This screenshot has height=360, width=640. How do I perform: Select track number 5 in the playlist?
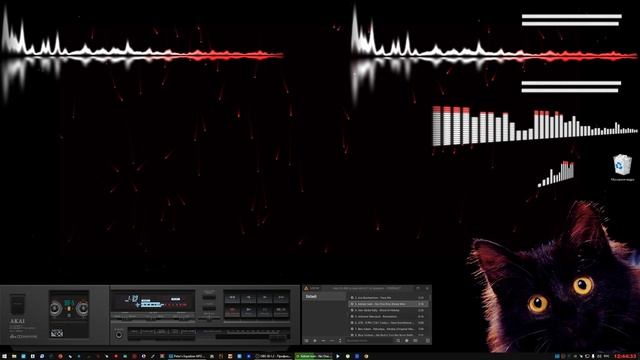coord(388,316)
